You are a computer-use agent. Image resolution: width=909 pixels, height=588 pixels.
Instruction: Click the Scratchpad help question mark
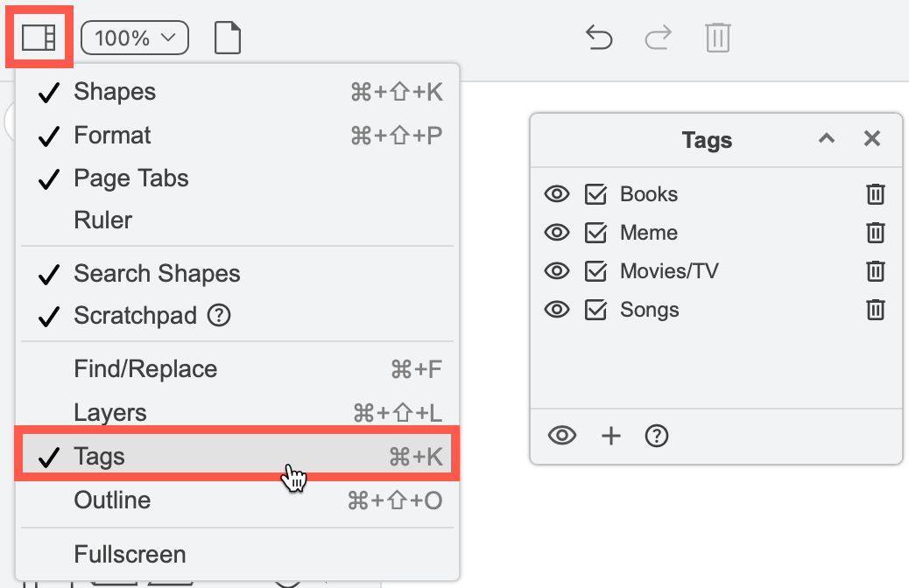tap(219, 316)
